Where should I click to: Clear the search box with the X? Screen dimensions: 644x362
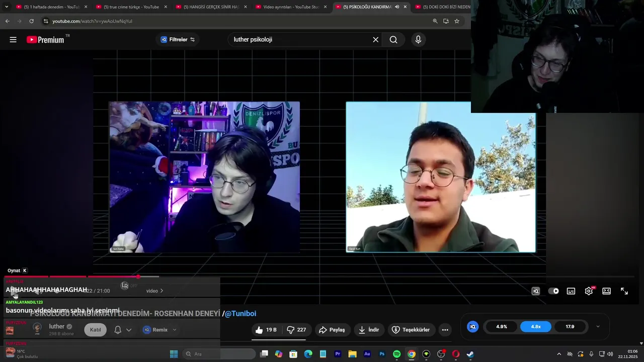pos(375,40)
